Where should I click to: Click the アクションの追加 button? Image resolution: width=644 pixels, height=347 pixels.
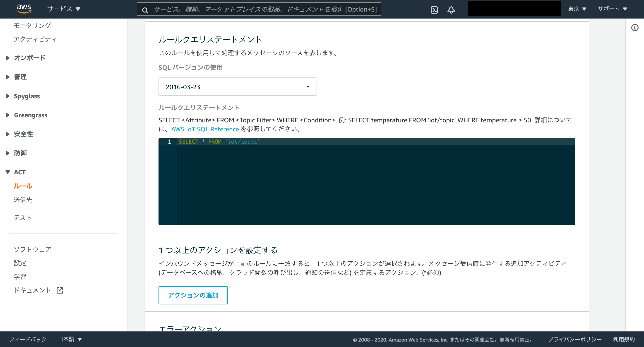(193, 295)
